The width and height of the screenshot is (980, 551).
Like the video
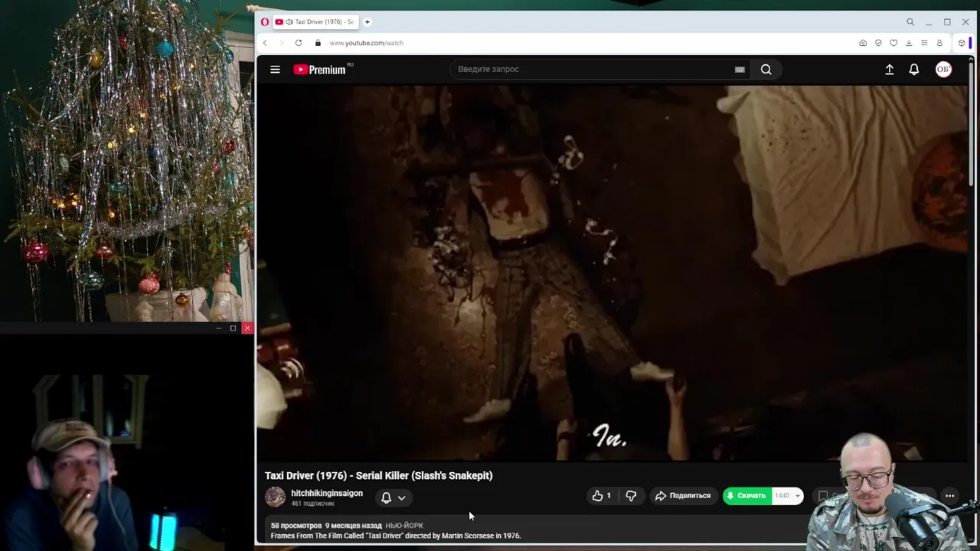pos(601,496)
